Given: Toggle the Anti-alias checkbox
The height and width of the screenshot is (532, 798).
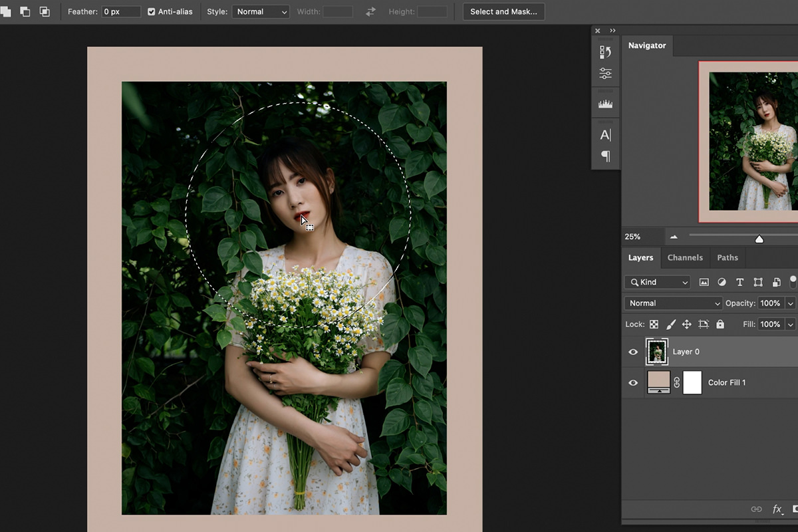Looking at the screenshot, I should tap(152, 12).
